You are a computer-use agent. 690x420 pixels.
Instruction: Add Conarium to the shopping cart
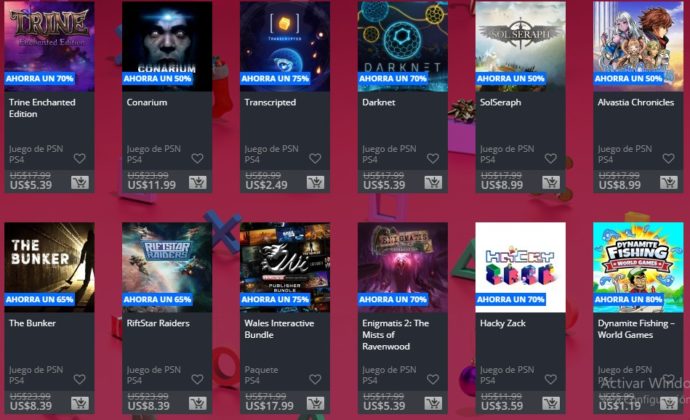point(198,182)
